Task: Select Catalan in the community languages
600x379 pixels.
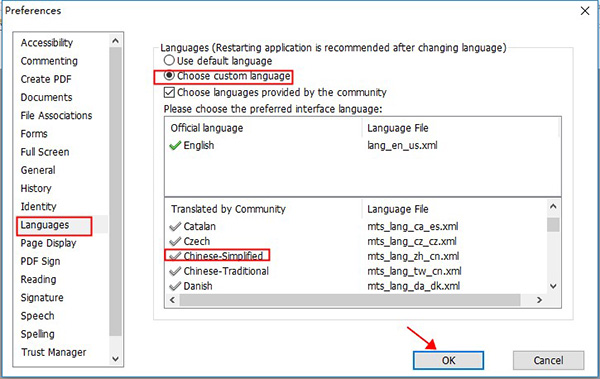Action: pyautogui.click(x=200, y=226)
